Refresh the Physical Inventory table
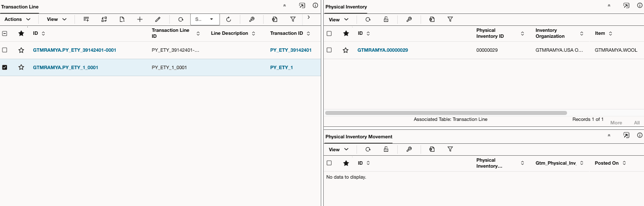Viewport: 644px width, 206px height. (368, 19)
